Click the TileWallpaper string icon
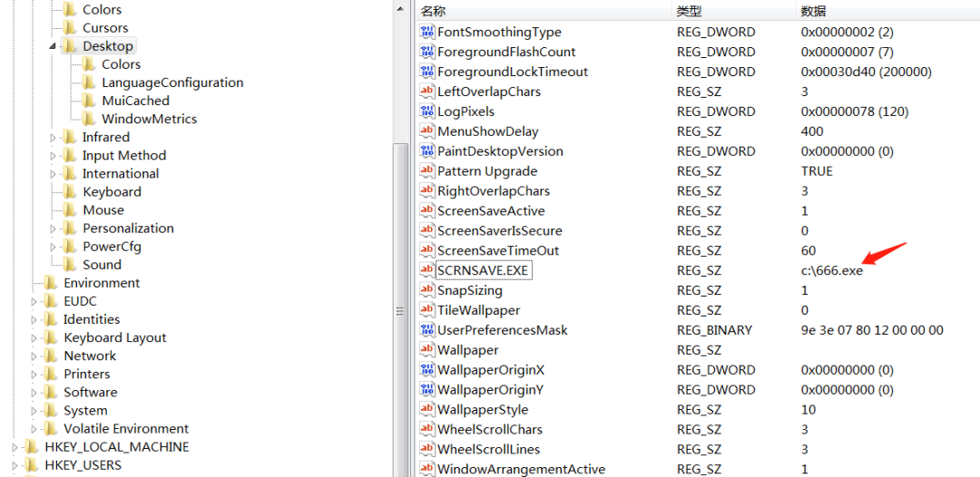This screenshot has width=980, height=477. coord(427,310)
